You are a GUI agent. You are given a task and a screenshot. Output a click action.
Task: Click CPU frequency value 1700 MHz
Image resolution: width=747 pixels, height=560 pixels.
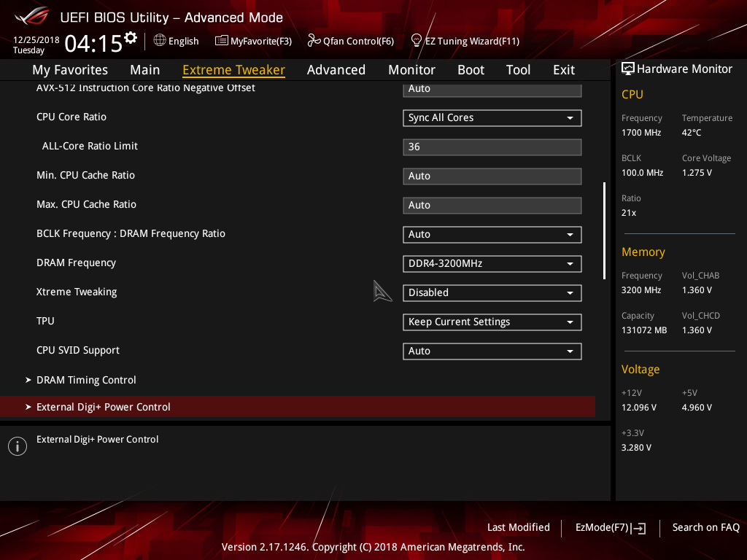640,133
